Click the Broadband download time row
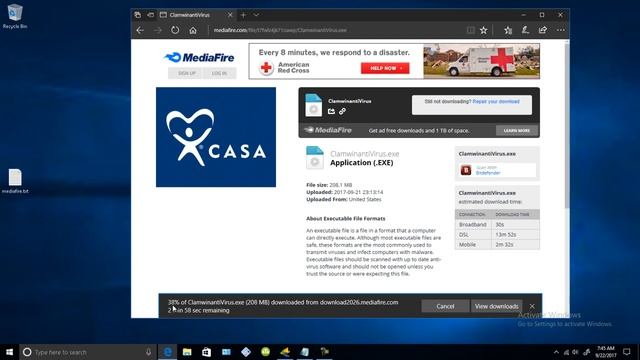This screenshot has height=360, width=640. pos(497,224)
